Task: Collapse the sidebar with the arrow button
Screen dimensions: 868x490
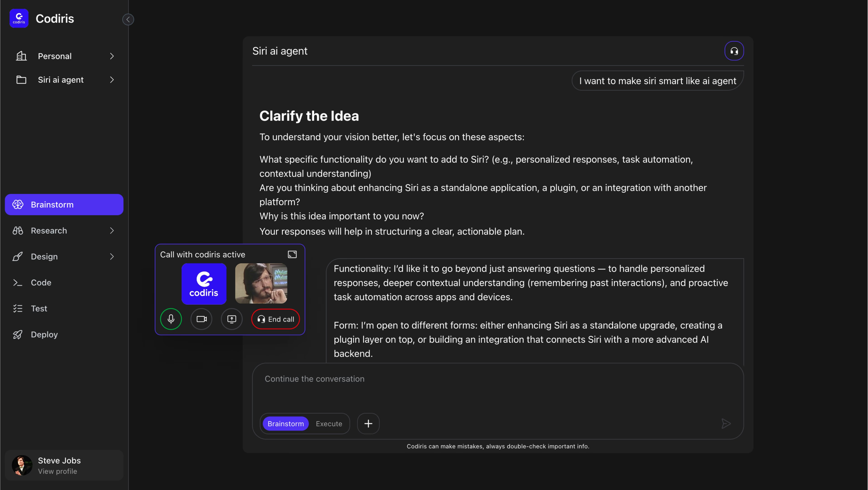Action: (x=128, y=19)
